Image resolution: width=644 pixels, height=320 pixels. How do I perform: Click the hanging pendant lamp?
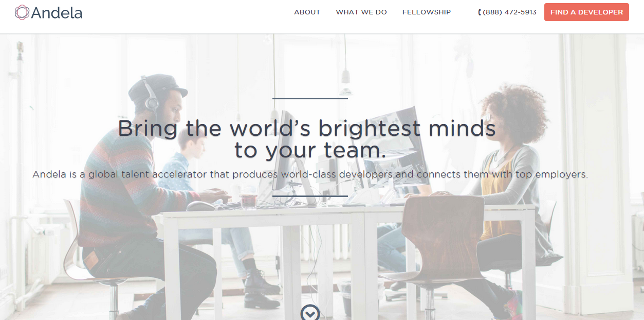(346, 76)
